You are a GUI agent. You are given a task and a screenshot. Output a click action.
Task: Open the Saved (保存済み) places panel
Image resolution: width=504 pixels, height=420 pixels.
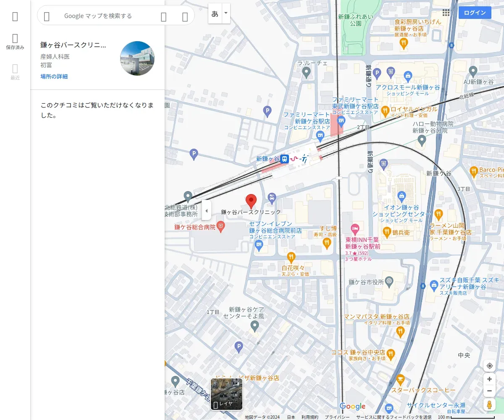click(x=15, y=42)
